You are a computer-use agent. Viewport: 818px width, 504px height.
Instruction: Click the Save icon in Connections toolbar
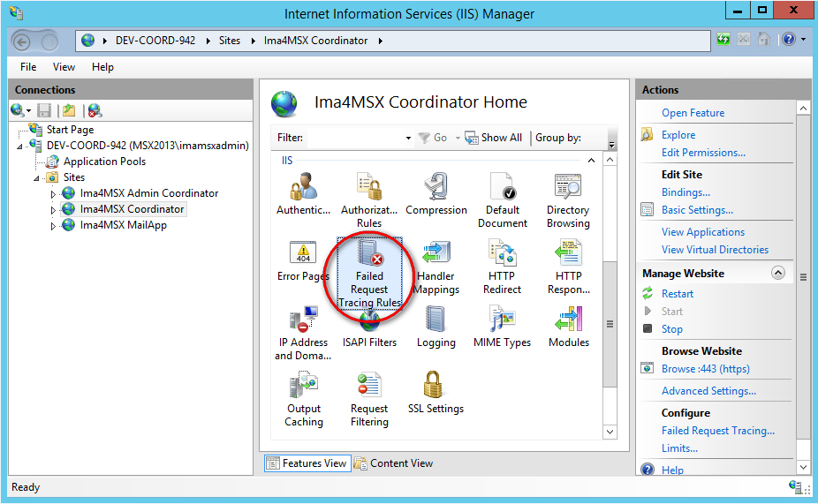[44, 110]
